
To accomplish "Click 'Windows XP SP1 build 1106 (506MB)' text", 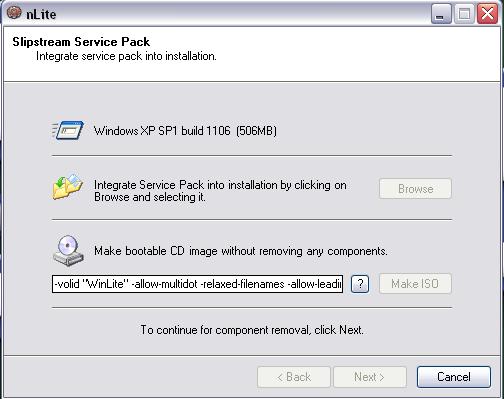I will [x=185, y=131].
